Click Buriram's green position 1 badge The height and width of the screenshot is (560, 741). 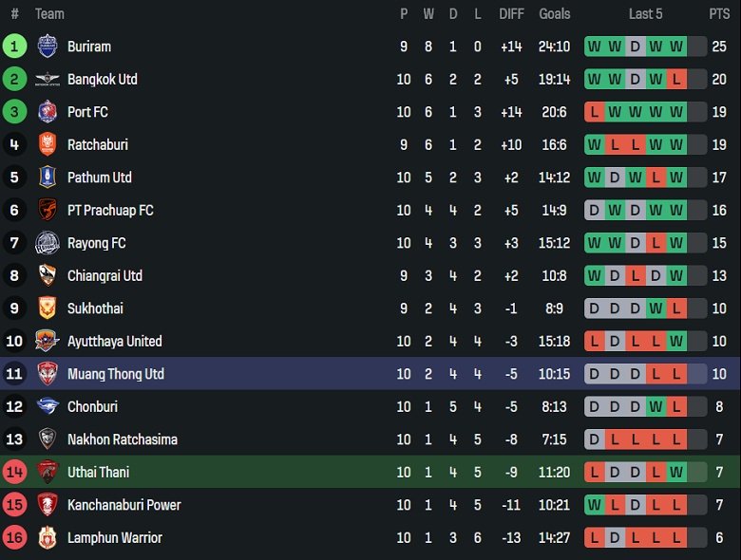15,47
